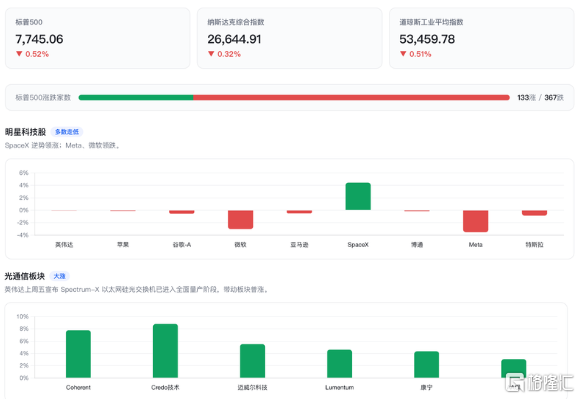Open the 道琼斯工业平均指数 card title

[x=431, y=22]
